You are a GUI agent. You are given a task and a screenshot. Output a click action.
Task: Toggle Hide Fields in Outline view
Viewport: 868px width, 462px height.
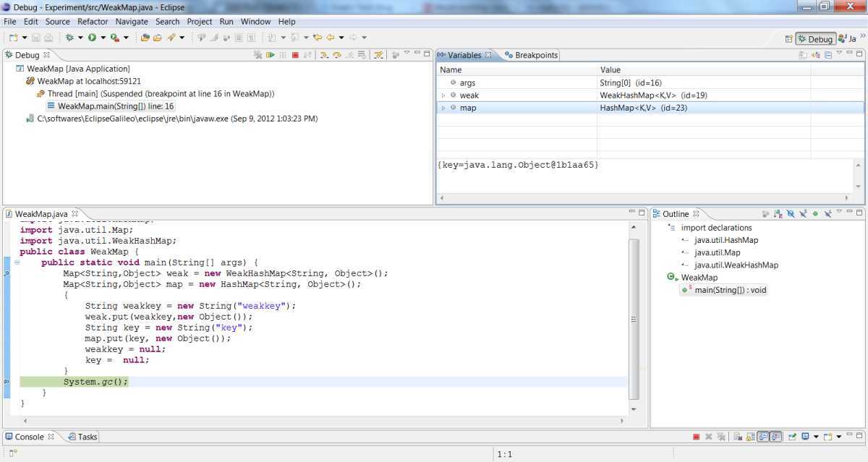coord(791,214)
